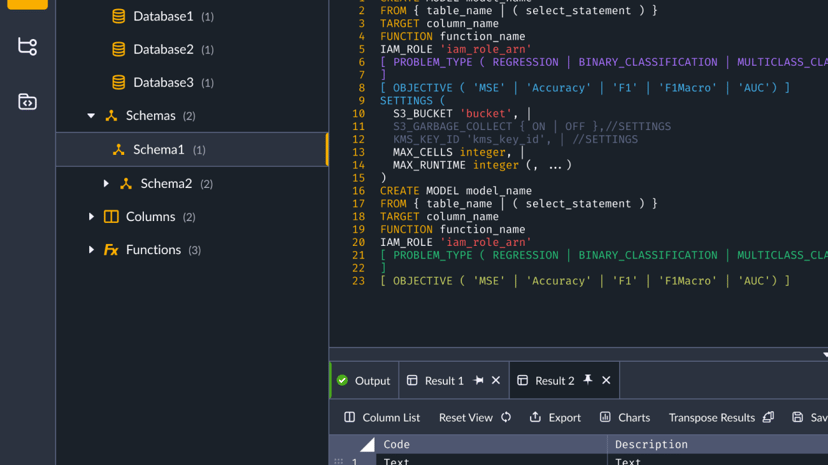The height and width of the screenshot is (465, 828).
Task: Switch to the Result 2 tab
Action: tap(564, 381)
